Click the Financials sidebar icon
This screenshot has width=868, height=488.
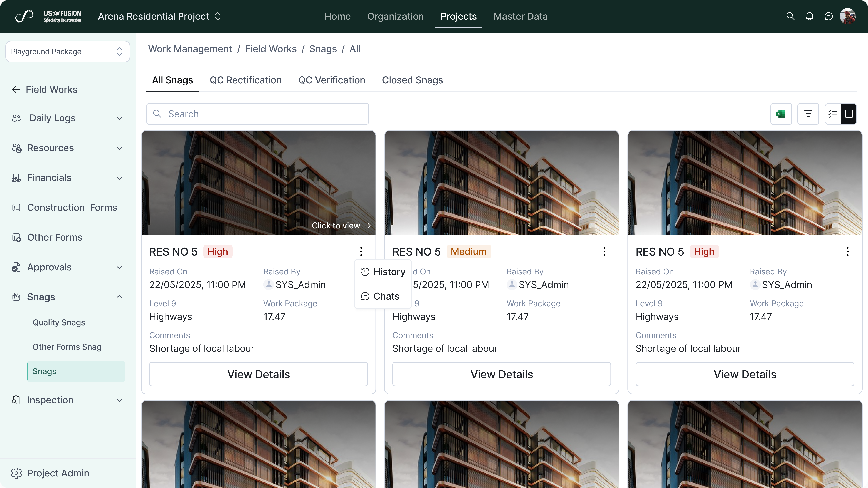point(16,178)
